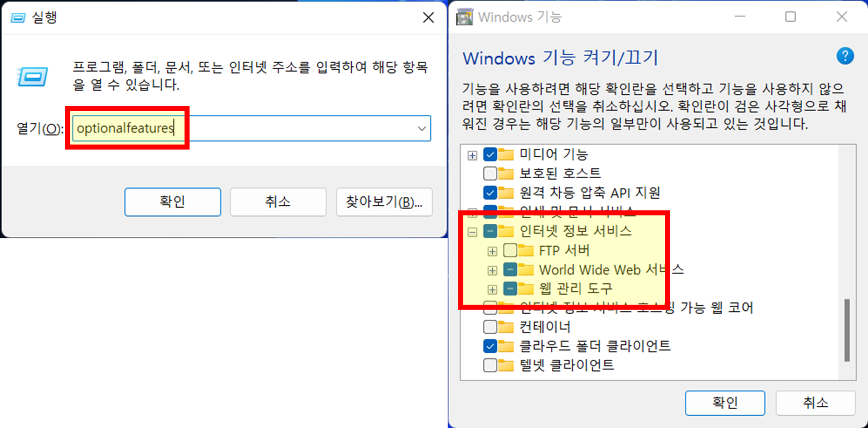Click 취소 in the Run dialog
868x428 pixels.
(x=278, y=201)
